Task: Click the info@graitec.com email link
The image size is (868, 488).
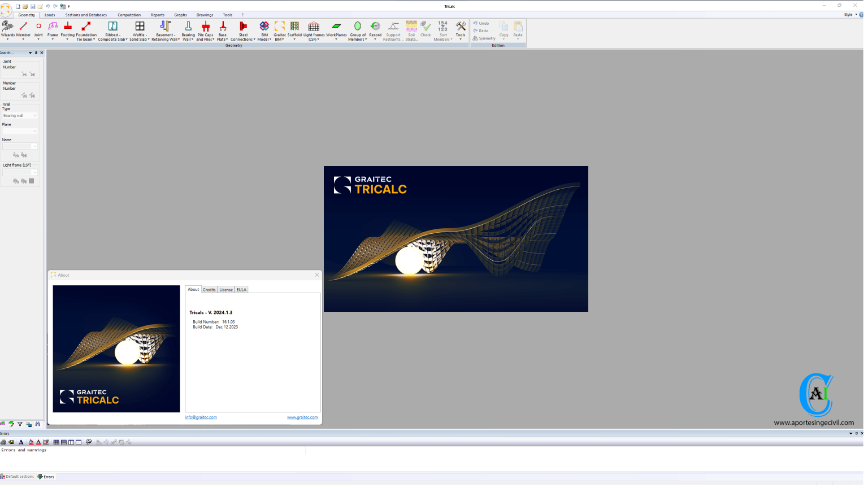Action: pyautogui.click(x=201, y=417)
